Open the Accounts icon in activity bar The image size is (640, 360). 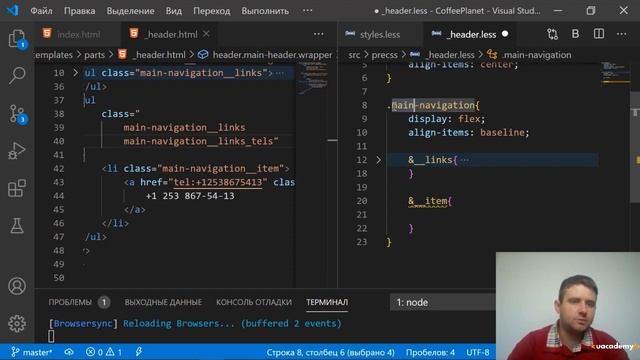tap(17, 286)
